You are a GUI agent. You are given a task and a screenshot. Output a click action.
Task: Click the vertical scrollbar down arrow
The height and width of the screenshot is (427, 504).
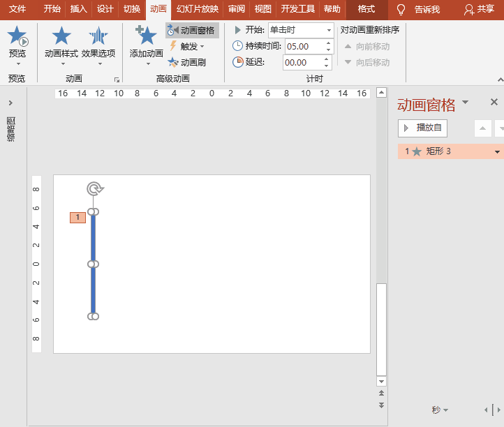coord(381,382)
